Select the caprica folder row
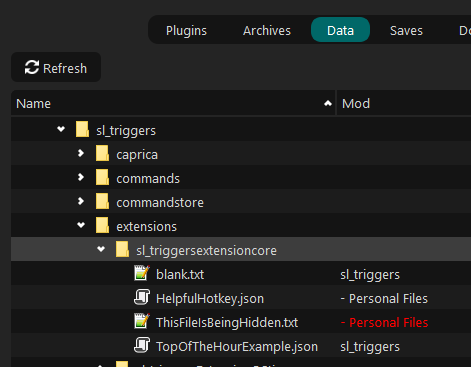Screen dimensions: 471x367 241,153
